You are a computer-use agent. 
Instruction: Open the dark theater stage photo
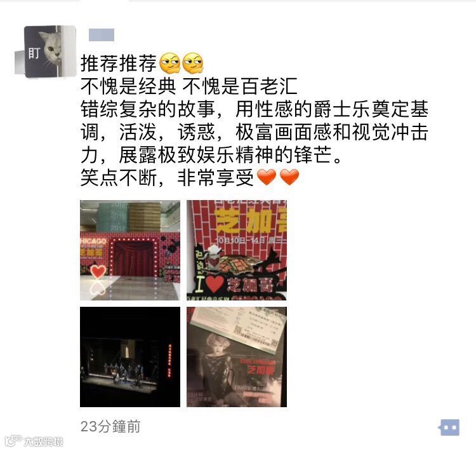click(130, 357)
